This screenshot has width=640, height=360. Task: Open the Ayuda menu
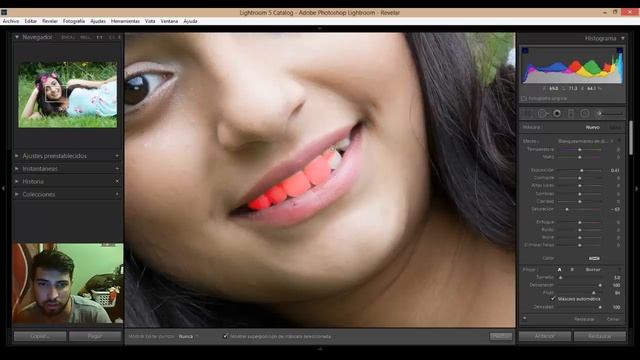[x=190, y=21]
